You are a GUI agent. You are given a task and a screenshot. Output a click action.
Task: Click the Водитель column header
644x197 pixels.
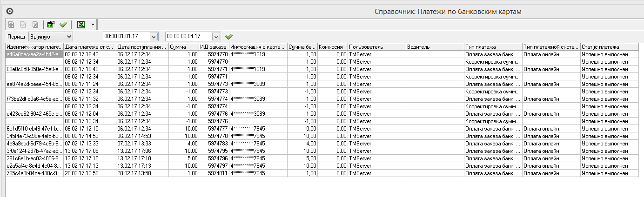tap(434, 47)
